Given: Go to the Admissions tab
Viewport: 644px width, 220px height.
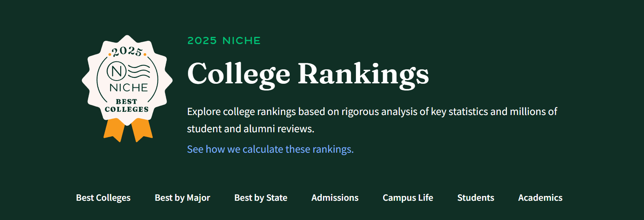Looking at the screenshot, I should pos(335,198).
